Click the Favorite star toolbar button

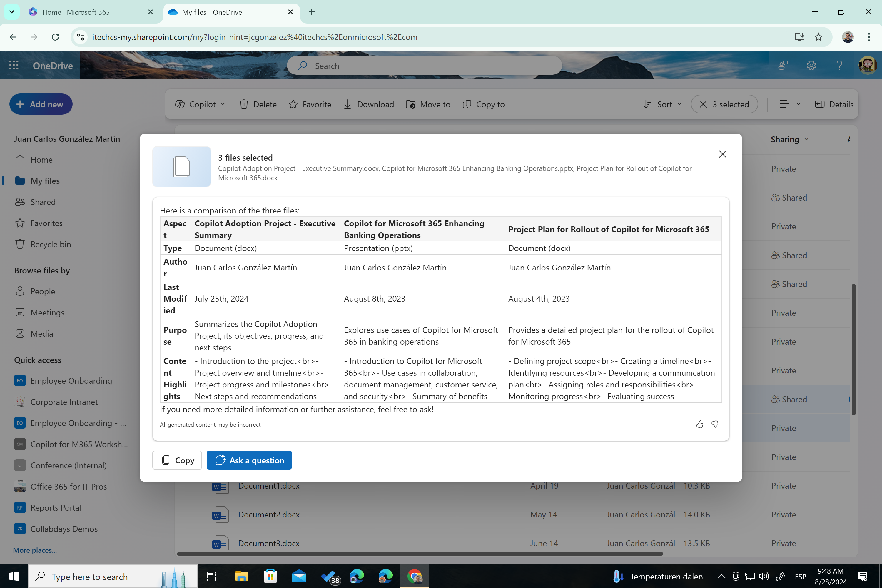[310, 104]
